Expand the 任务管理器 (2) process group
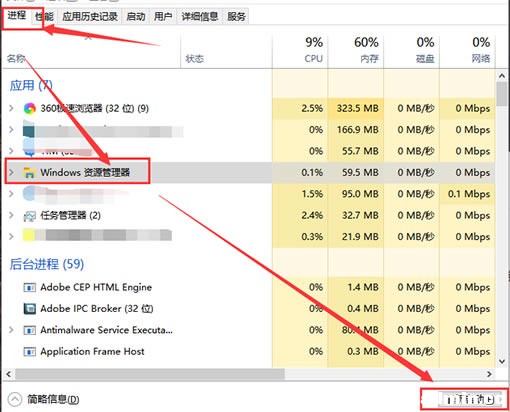 11,215
